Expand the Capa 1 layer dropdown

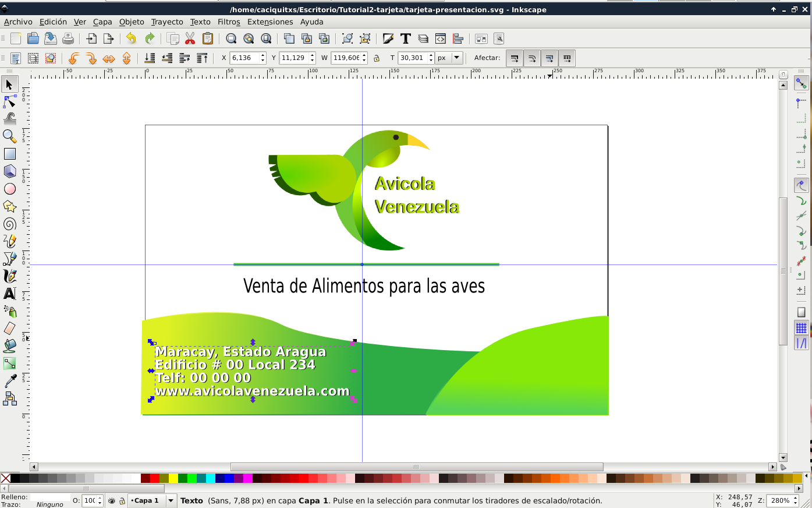171,500
